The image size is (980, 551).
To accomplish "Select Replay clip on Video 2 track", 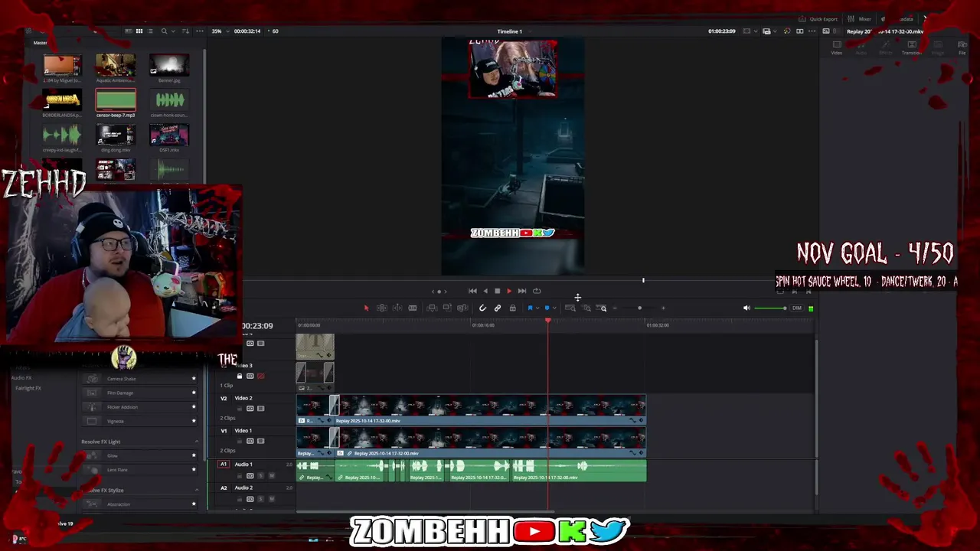I will (492, 410).
